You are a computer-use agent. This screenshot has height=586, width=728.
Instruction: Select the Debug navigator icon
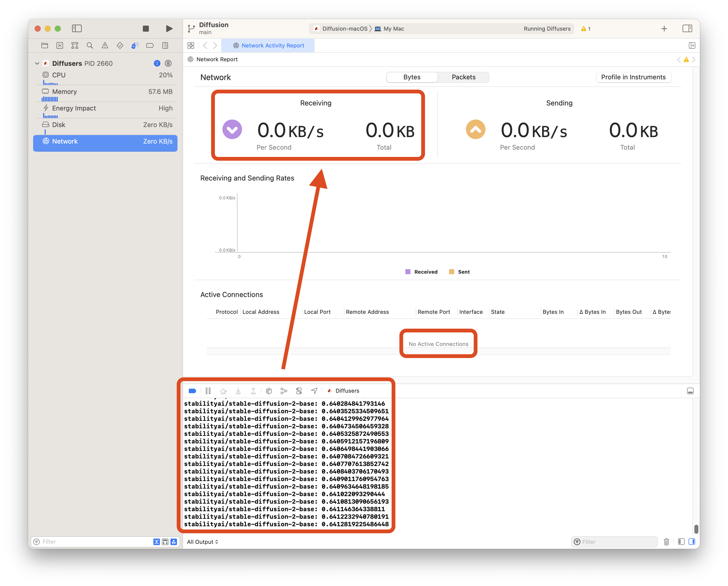pos(135,45)
